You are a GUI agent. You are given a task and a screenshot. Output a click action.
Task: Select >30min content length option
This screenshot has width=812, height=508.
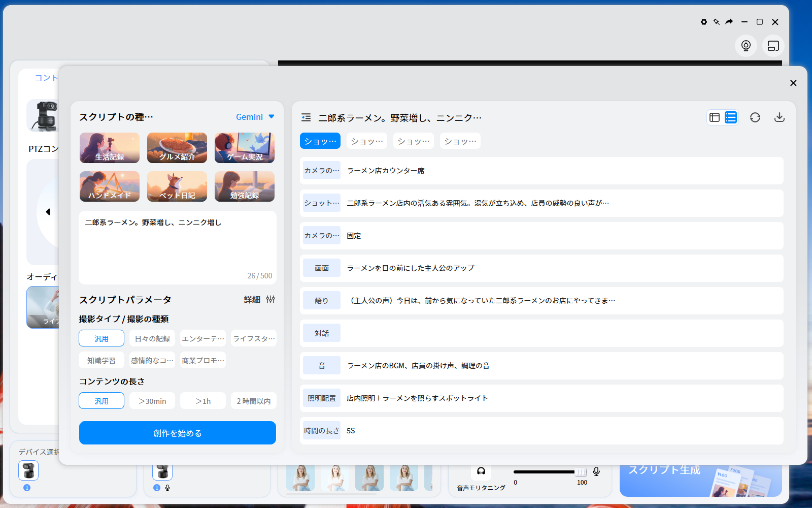coord(152,400)
